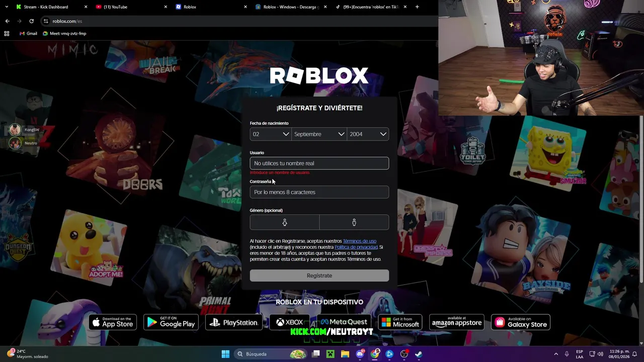
Task: Open the month dropdown showing Septiembre
Action: pyautogui.click(x=319, y=134)
